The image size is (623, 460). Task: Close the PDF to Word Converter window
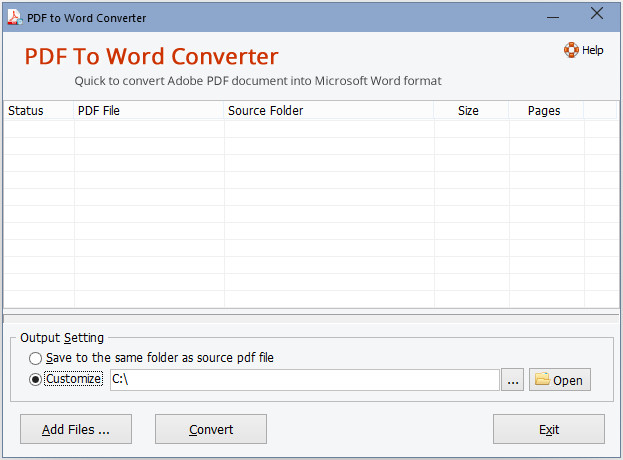click(597, 14)
